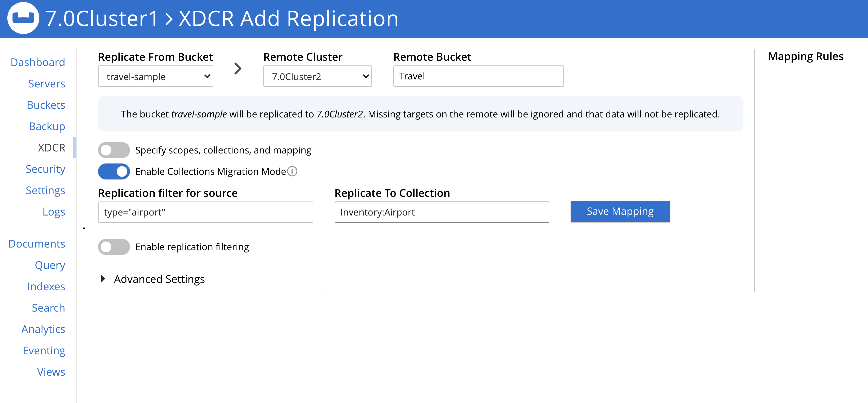
Task: Click the Replicate To Collection field
Action: tap(441, 212)
